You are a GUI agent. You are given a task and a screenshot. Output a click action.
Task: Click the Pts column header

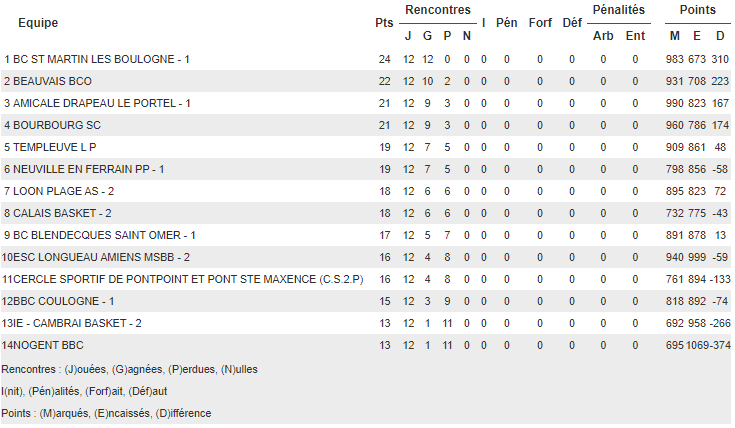(384, 22)
